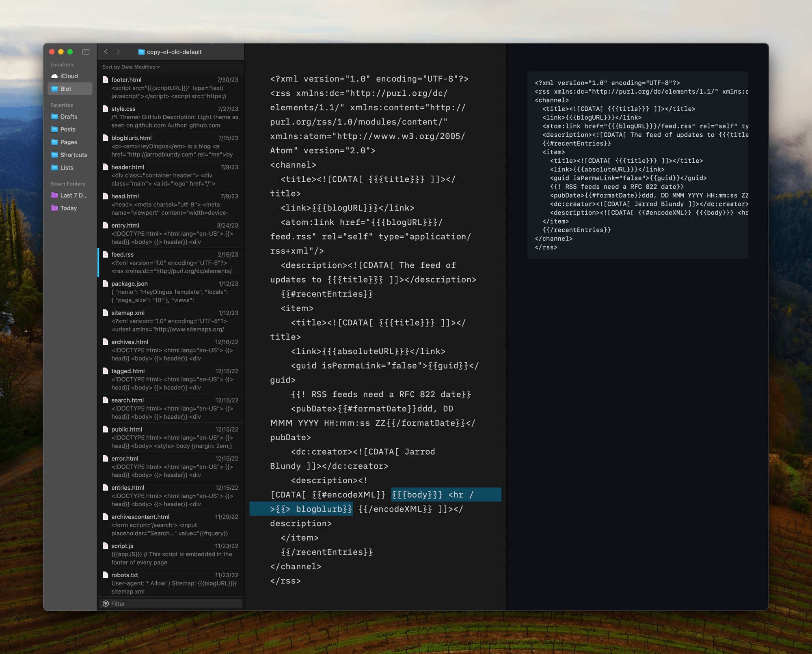Screen dimensions: 812x654
Task: Select style.css file
Action: point(171,117)
